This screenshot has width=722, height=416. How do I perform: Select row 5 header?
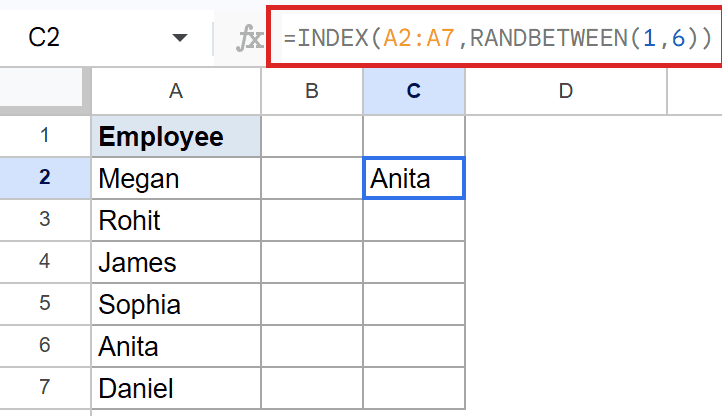tap(45, 304)
